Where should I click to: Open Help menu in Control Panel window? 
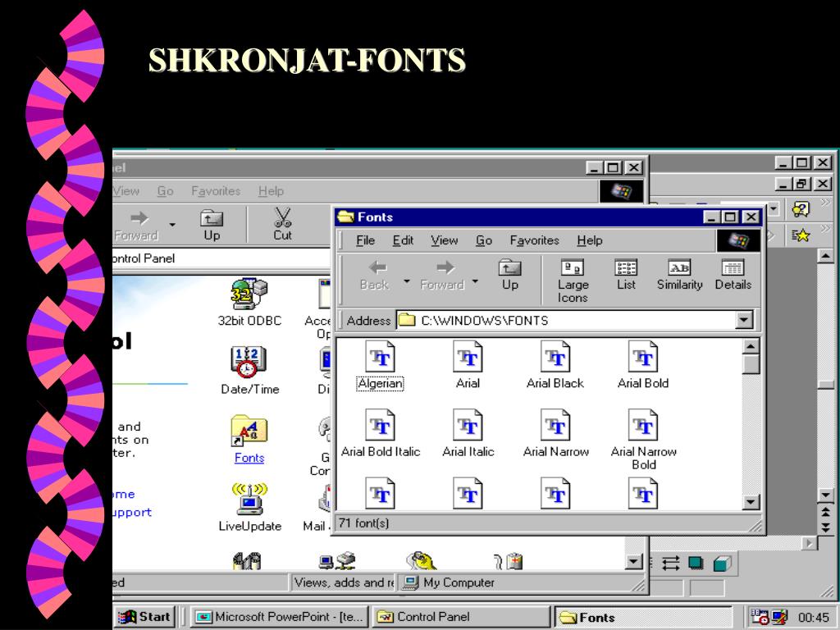click(271, 191)
